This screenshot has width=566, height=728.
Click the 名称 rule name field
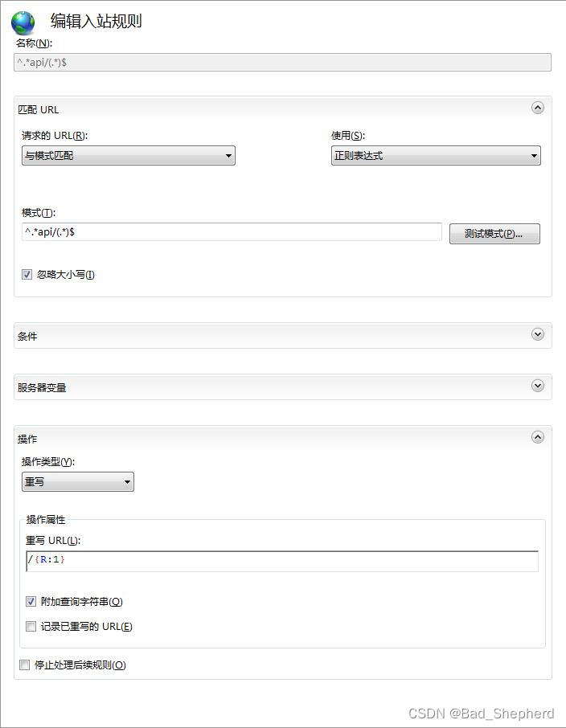[281, 62]
